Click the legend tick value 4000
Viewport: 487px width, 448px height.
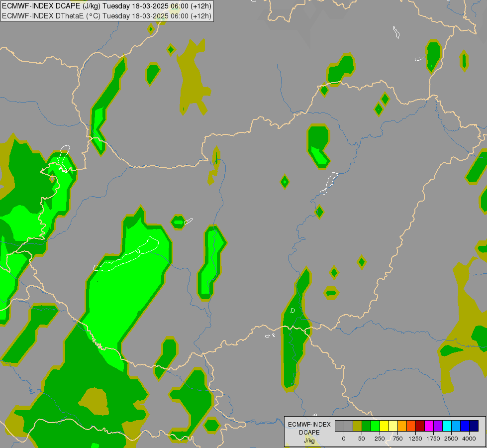click(x=469, y=439)
